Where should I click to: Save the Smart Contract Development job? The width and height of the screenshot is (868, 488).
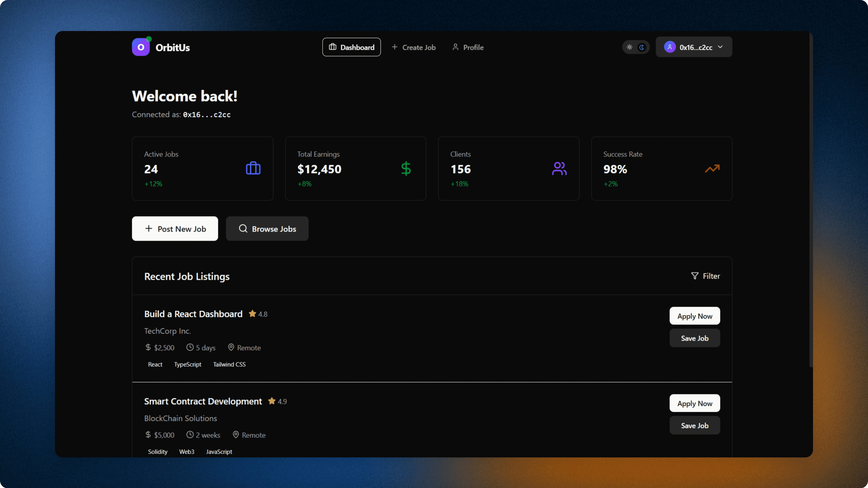coord(694,425)
